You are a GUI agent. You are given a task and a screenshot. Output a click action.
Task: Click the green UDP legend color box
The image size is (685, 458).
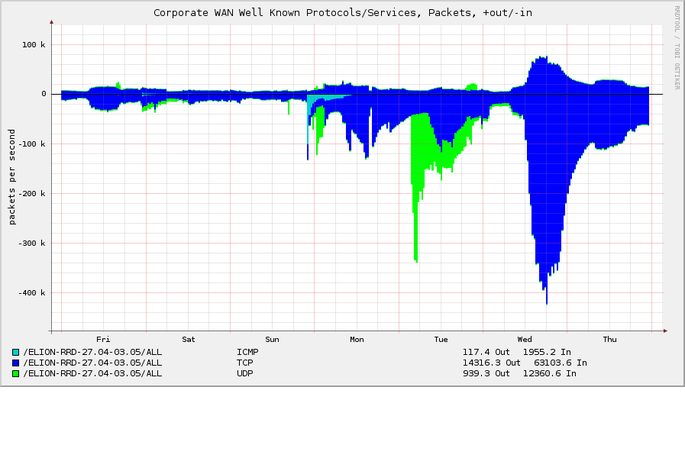click(16, 374)
